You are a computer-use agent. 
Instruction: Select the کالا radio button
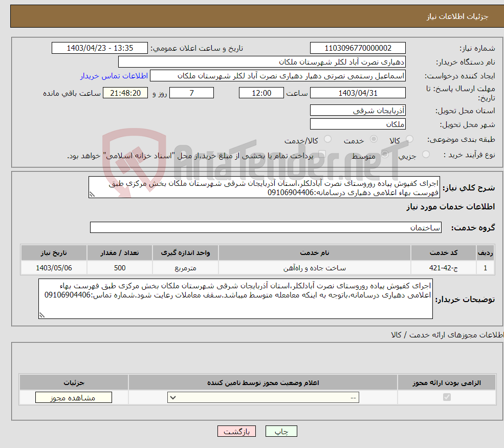[x=409, y=139]
